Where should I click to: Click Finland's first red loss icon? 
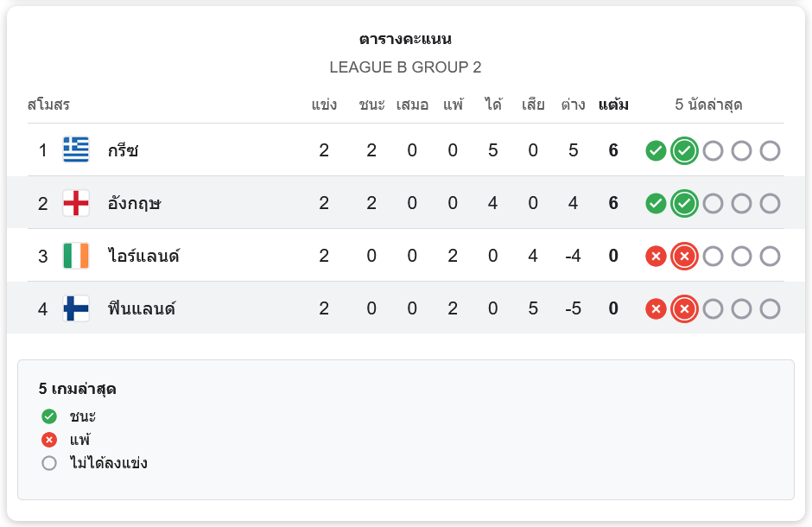click(x=656, y=309)
